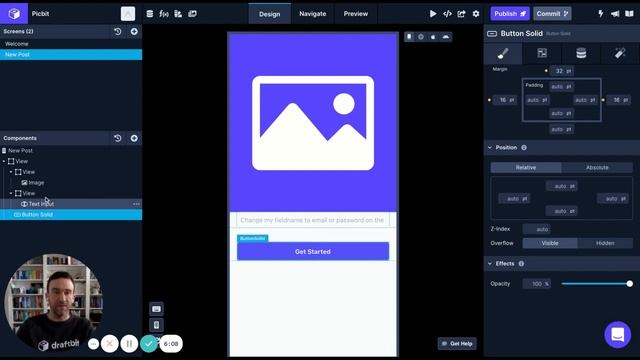Open the data database icon in top toolbar
The image size is (640, 360).
click(150, 13)
